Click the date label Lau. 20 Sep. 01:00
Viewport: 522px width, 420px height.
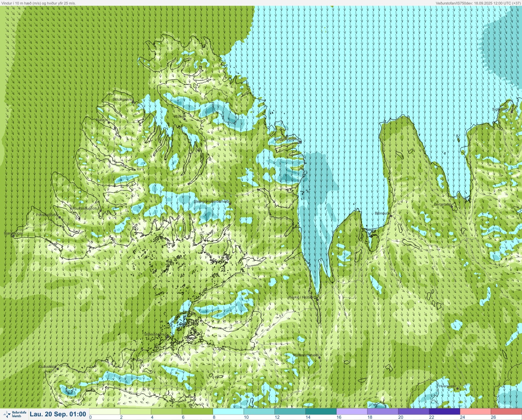[58, 414]
